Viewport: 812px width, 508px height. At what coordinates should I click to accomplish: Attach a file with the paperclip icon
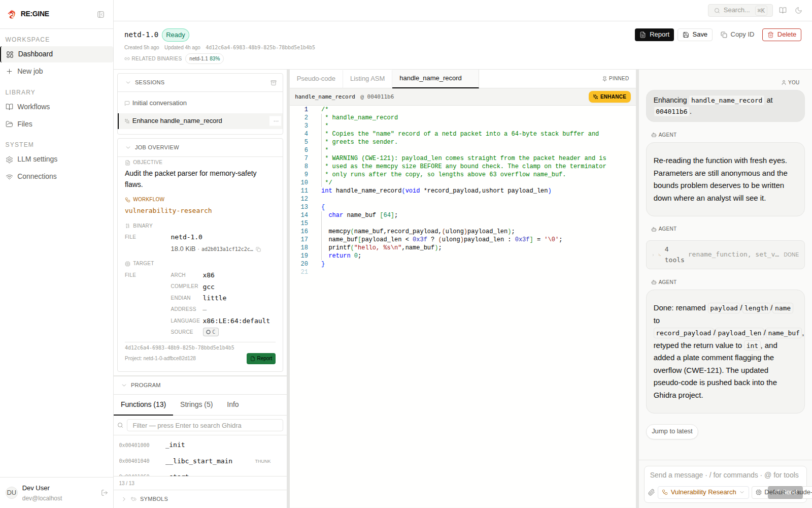(x=651, y=492)
